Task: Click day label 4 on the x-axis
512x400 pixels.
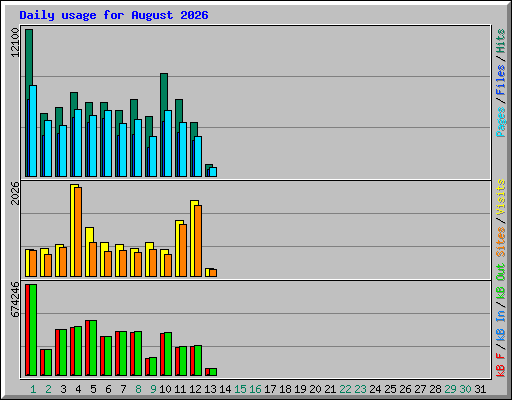Action: (x=78, y=389)
